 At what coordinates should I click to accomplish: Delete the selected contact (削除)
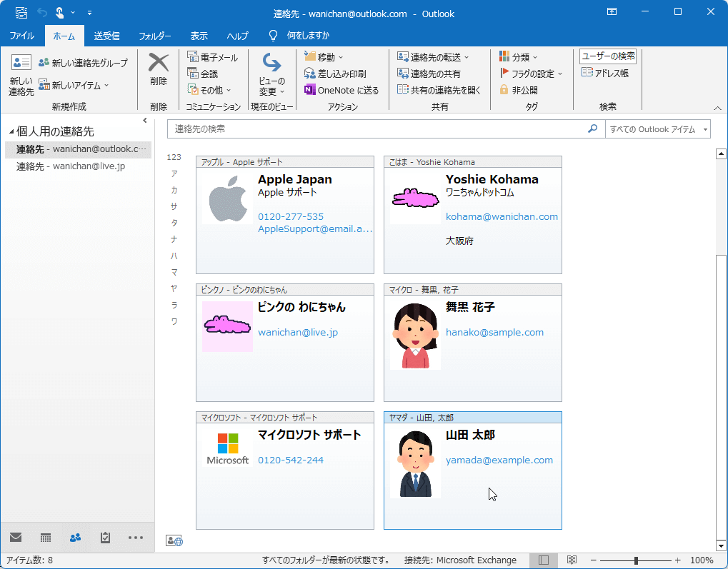159,70
